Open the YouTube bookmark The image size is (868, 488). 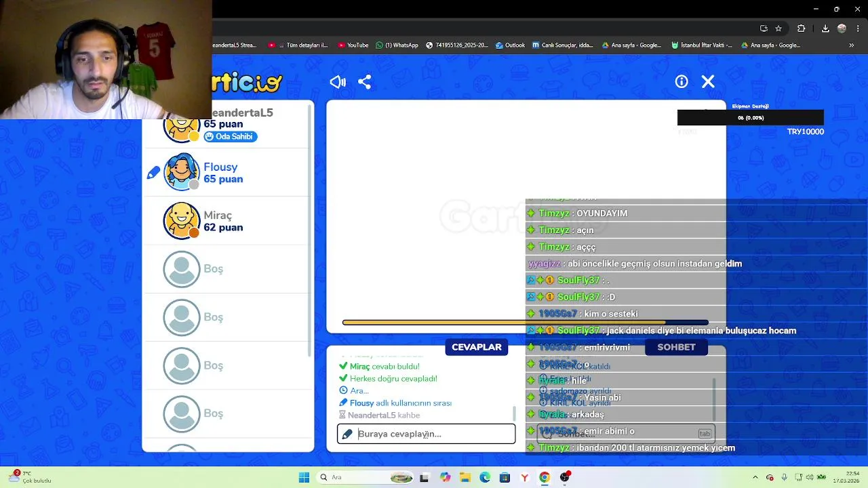[353, 45]
